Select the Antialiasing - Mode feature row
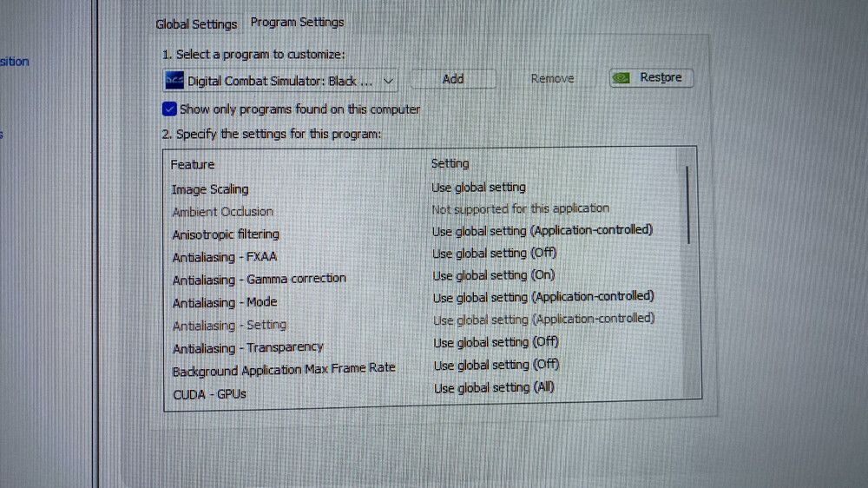 pos(225,302)
